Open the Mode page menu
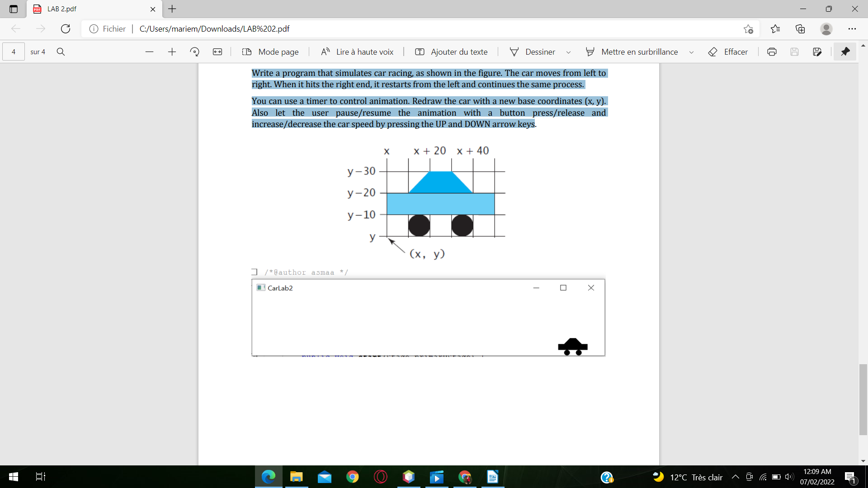 tap(270, 52)
